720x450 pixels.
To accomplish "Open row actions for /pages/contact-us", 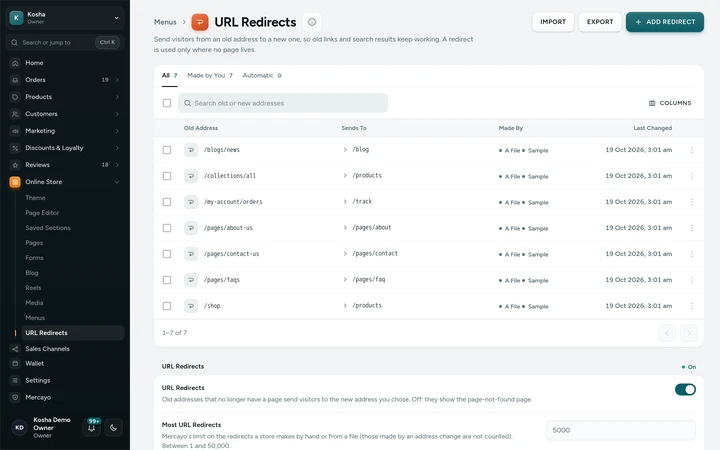I will pyautogui.click(x=692, y=254).
